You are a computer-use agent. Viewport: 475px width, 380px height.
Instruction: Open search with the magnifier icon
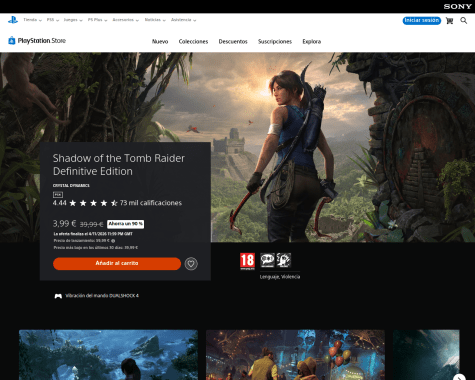coord(464,21)
